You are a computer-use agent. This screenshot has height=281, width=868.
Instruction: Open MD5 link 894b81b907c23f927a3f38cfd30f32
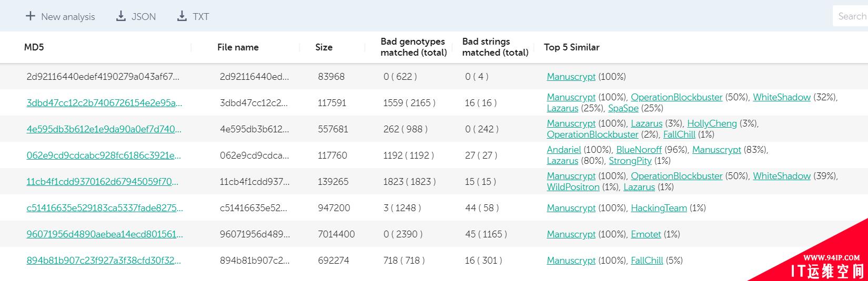[104, 261]
